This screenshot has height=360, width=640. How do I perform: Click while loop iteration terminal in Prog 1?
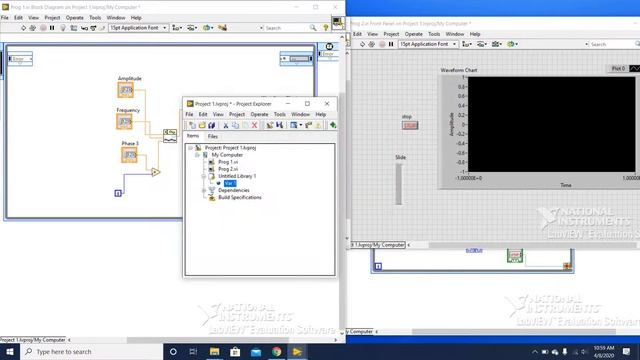coord(118,193)
